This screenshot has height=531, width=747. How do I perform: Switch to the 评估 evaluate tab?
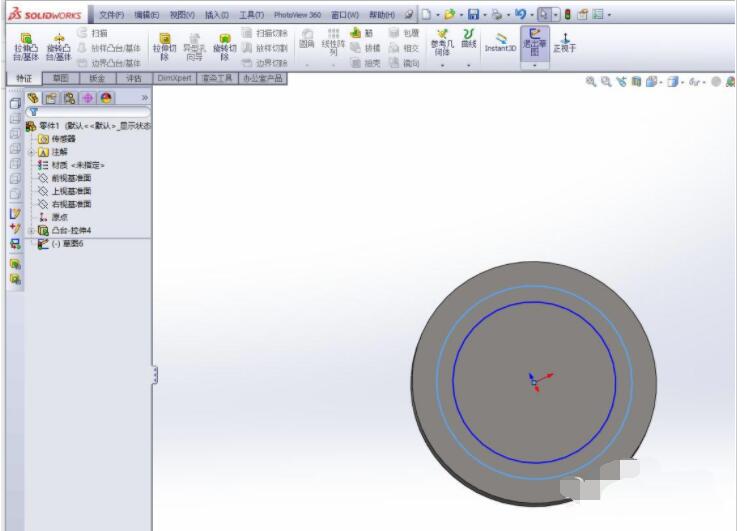(x=133, y=78)
